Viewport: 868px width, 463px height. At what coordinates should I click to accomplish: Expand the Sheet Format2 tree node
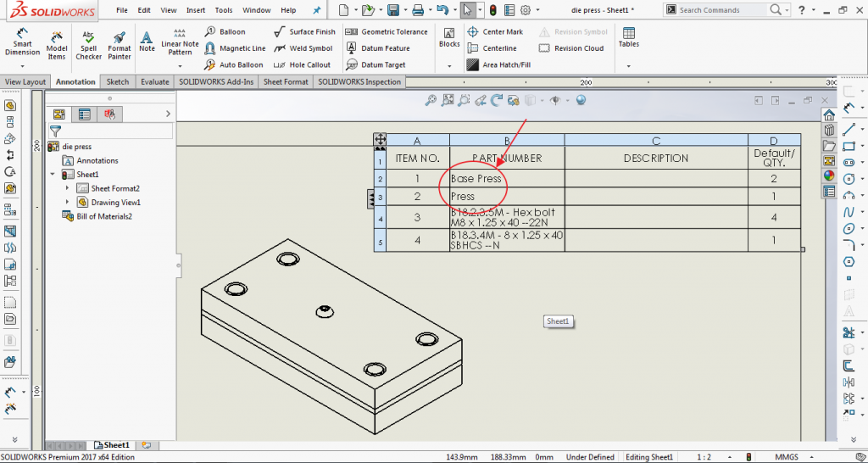pyautogui.click(x=67, y=188)
